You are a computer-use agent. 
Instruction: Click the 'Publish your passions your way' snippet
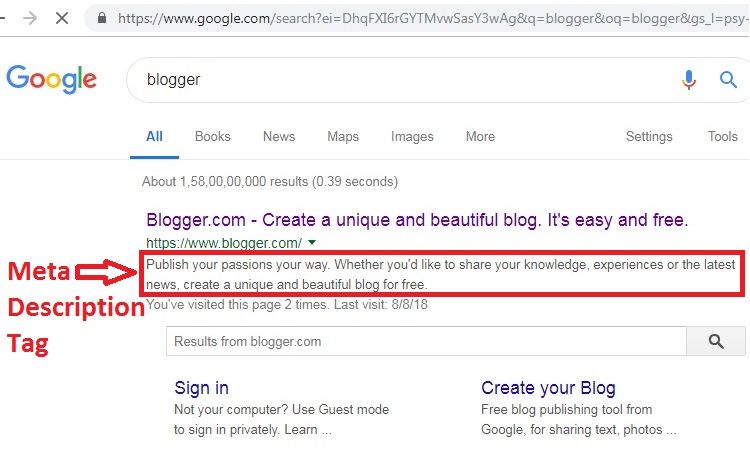coord(441,274)
